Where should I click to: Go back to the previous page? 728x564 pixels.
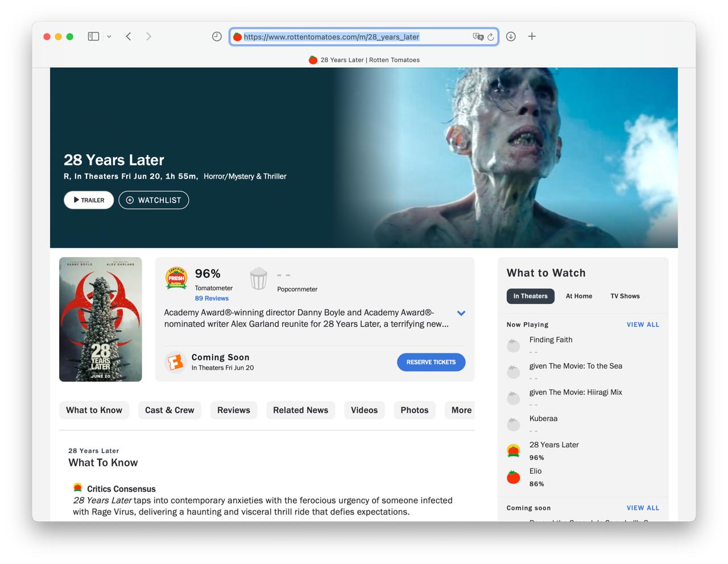(129, 36)
